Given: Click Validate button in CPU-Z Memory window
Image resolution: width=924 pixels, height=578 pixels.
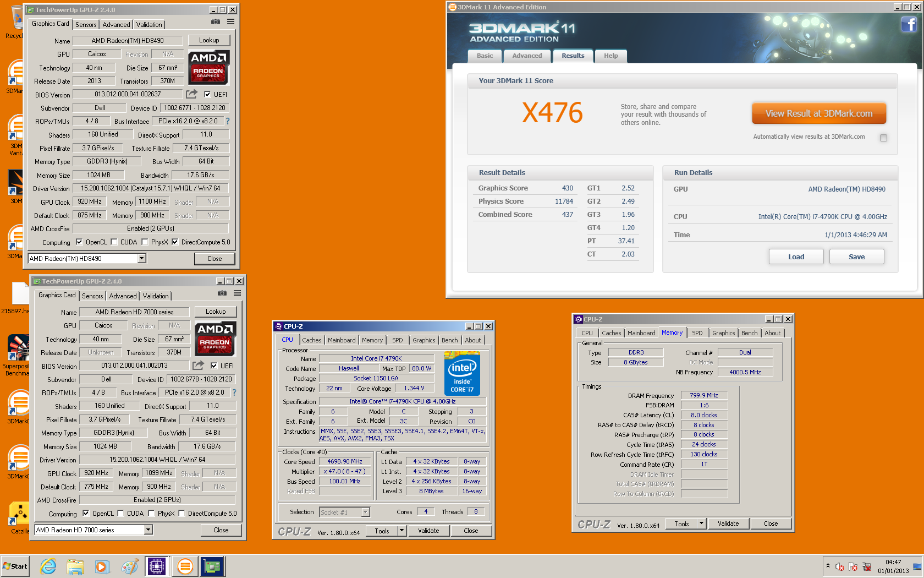Looking at the screenshot, I should coord(728,524).
